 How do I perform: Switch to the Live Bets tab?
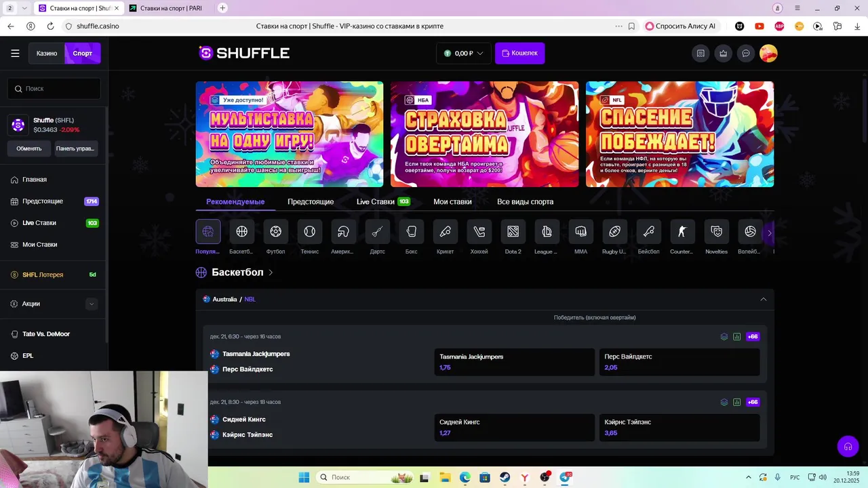point(383,202)
